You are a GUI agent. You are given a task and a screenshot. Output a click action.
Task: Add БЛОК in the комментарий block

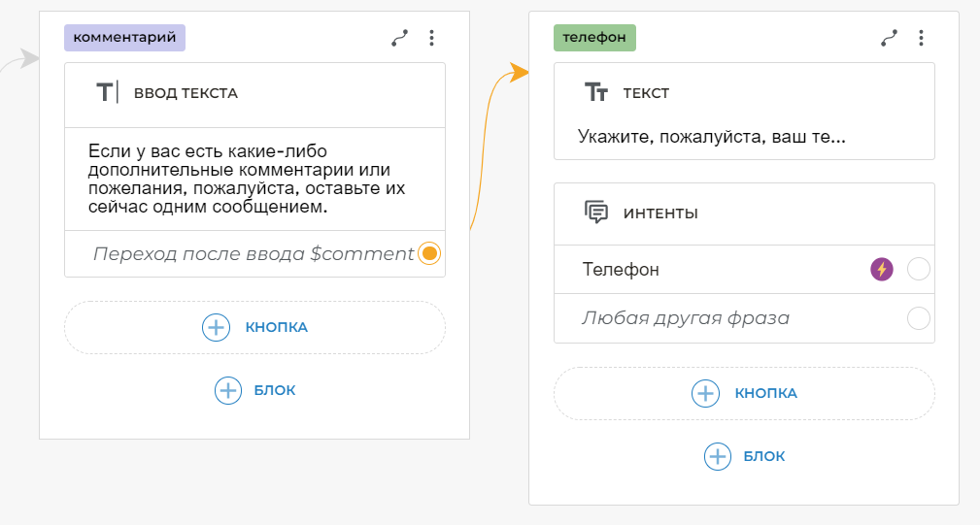click(x=254, y=390)
